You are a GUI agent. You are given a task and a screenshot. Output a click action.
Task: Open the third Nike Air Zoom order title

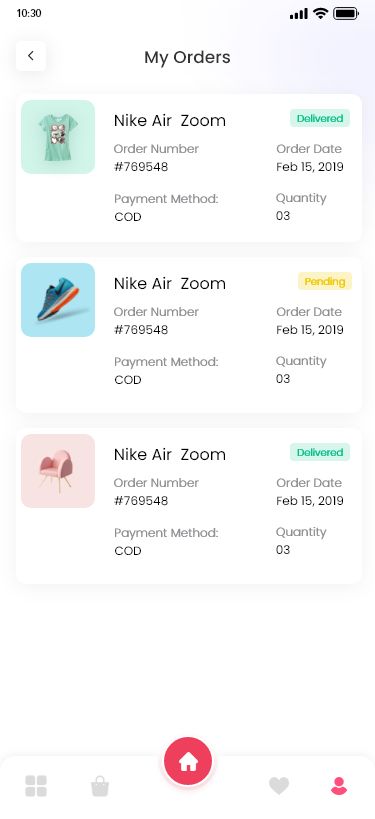tap(170, 454)
